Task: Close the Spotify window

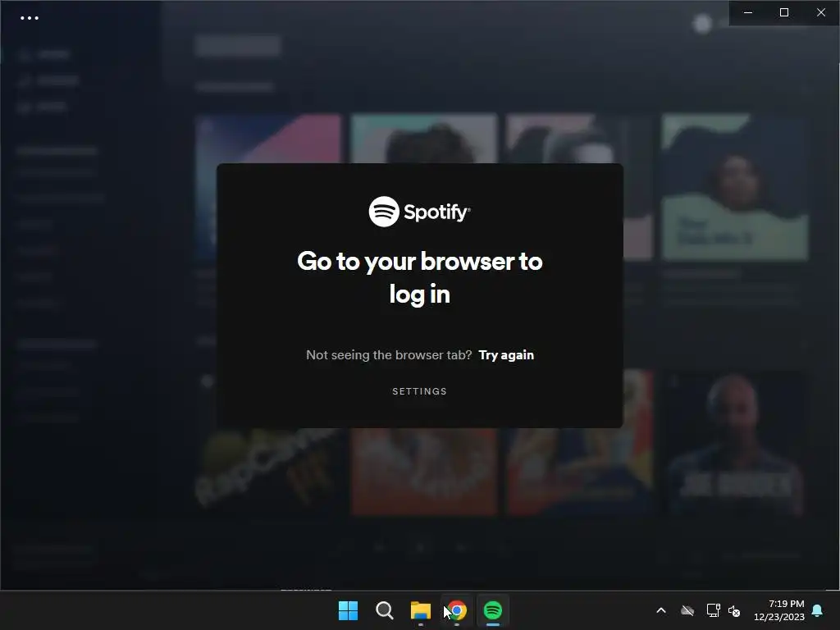Action: (820, 12)
